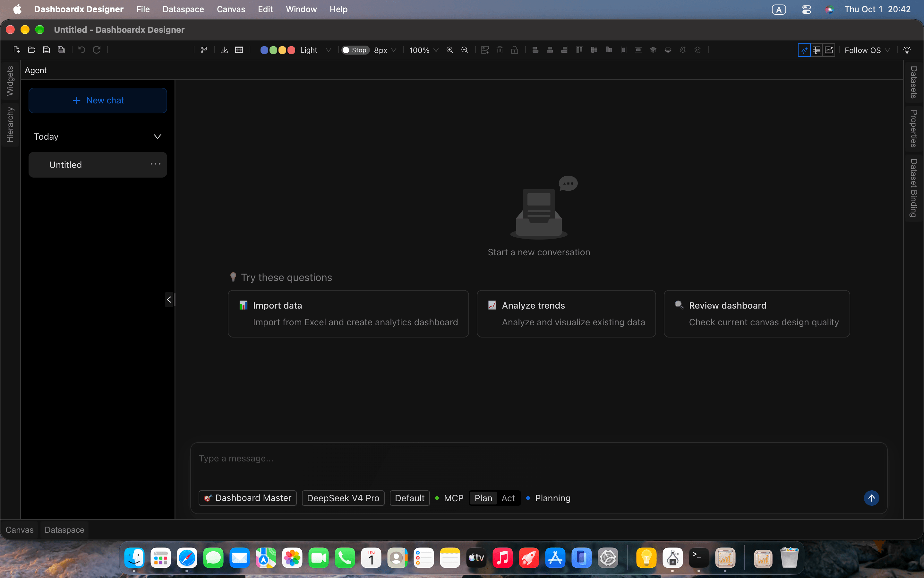
Task: Collapse the chat list sidebar arrow
Action: point(169,300)
